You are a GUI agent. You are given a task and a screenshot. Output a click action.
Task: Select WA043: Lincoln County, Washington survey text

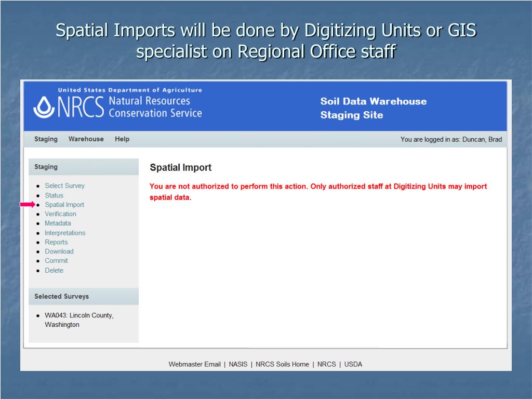click(79, 320)
